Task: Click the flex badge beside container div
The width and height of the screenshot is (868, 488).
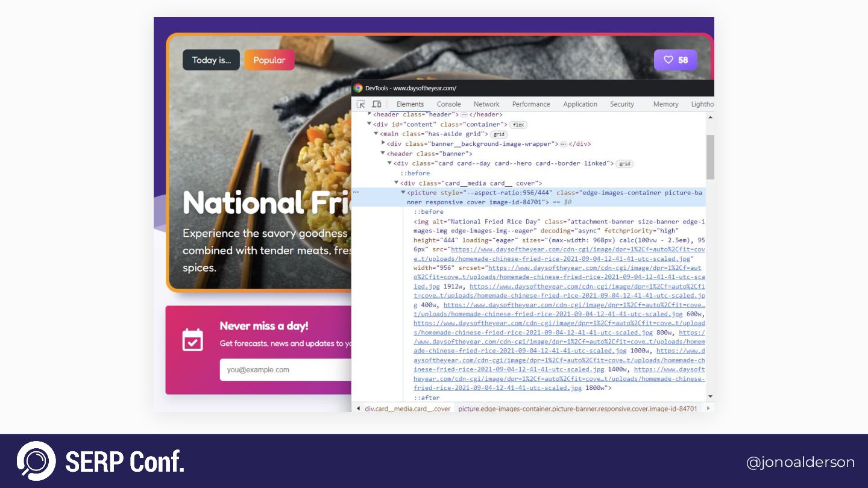Action: coord(518,125)
